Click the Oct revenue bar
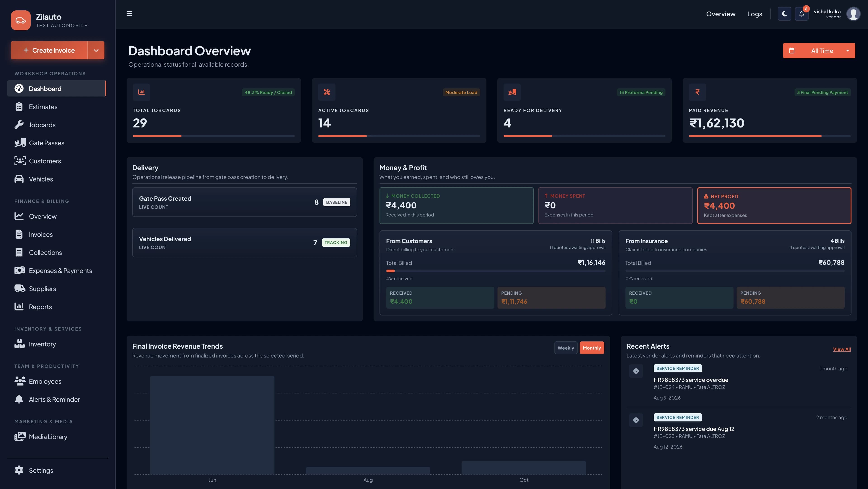This screenshot has height=489, width=868. (524, 468)
